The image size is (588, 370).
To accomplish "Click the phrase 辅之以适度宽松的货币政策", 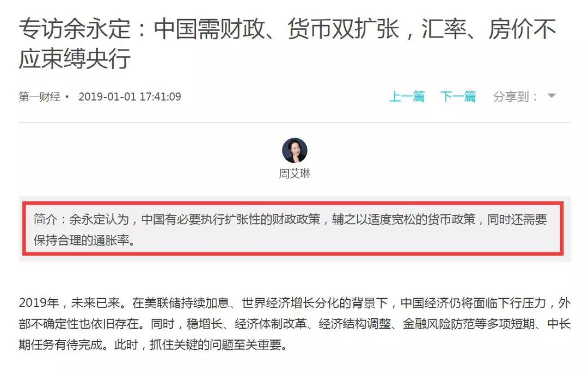I will (403, 219).
